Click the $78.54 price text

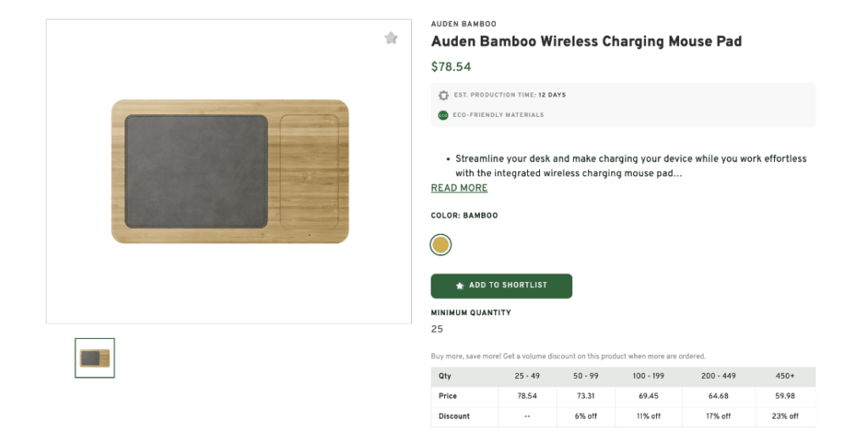(451, 67)
